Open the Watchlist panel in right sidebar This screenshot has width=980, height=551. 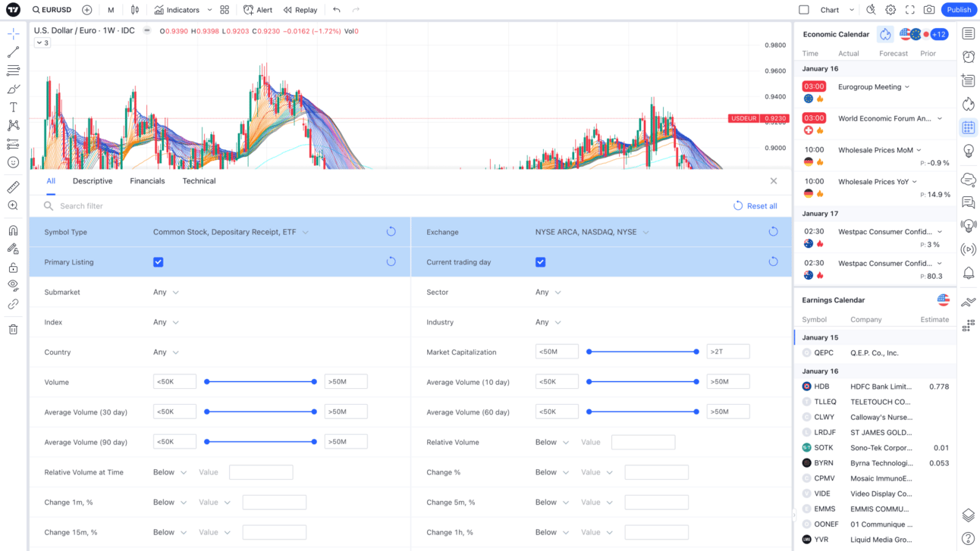coord(969,33)
